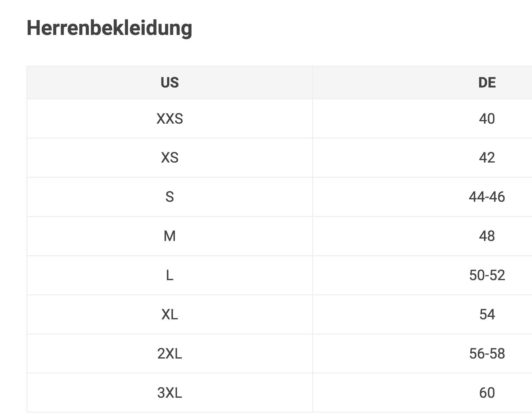Screen dimensions: 532x419
Task: Click the L size cell
Action: point(170,275)
